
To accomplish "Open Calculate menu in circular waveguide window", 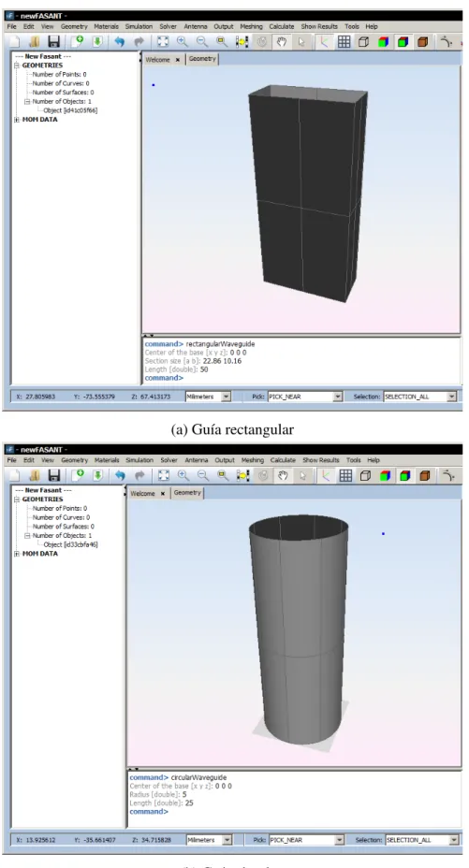I will (283, 460).
